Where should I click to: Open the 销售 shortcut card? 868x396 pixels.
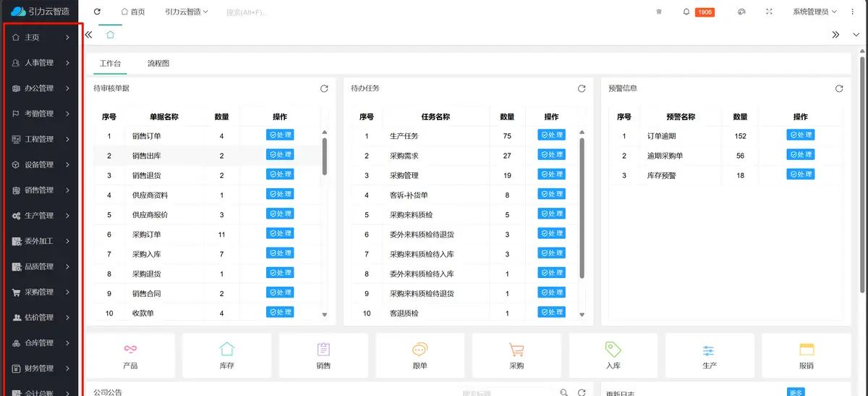(323, 355)
